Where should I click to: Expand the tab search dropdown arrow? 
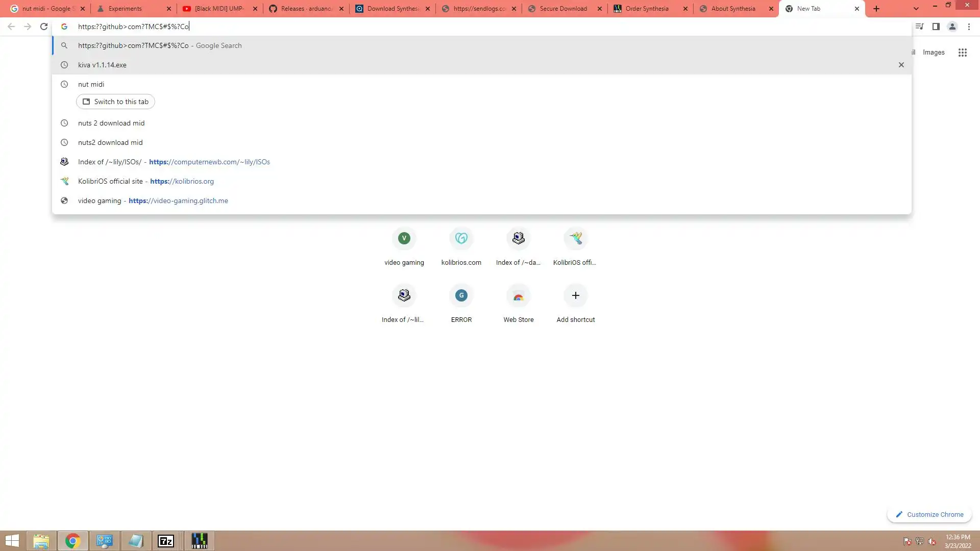click(916, 9)
